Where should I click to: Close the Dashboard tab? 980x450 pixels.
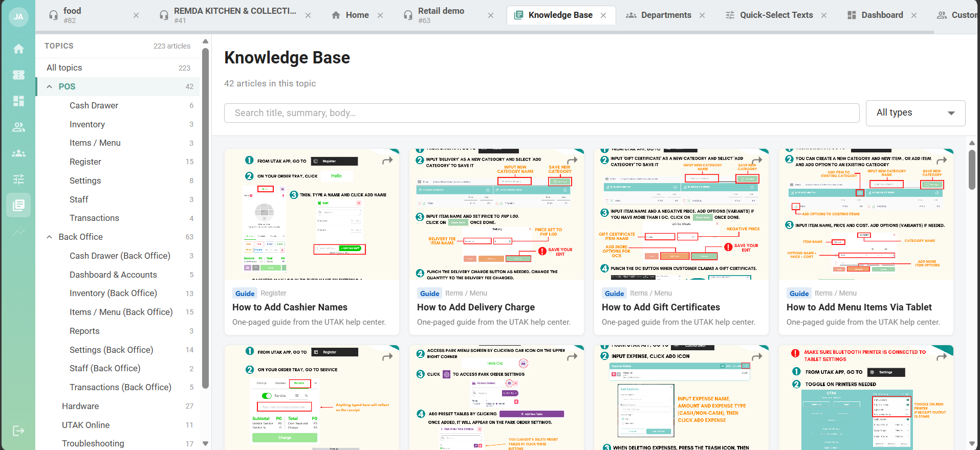click(x=914, y=15)
